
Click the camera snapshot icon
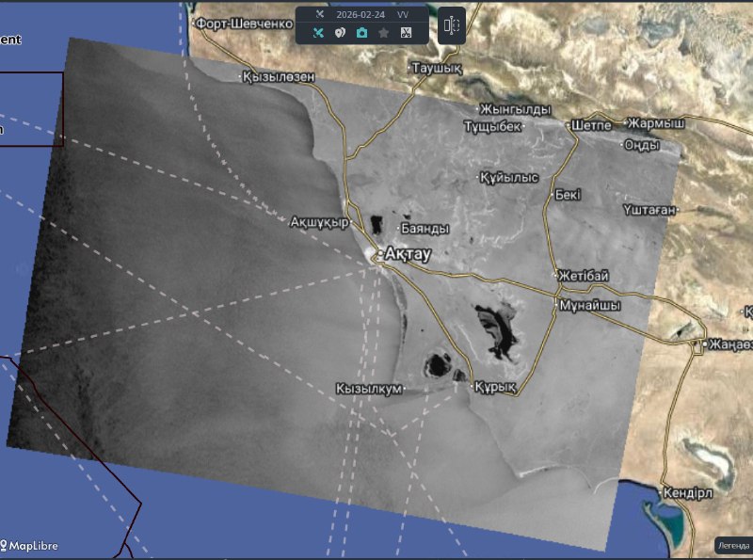(x=362, y=33)
